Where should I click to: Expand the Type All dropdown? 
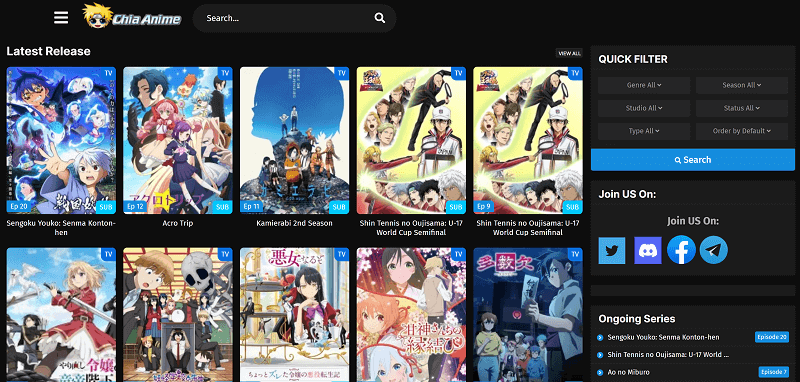pyautogui.click(x=644, y=131)
